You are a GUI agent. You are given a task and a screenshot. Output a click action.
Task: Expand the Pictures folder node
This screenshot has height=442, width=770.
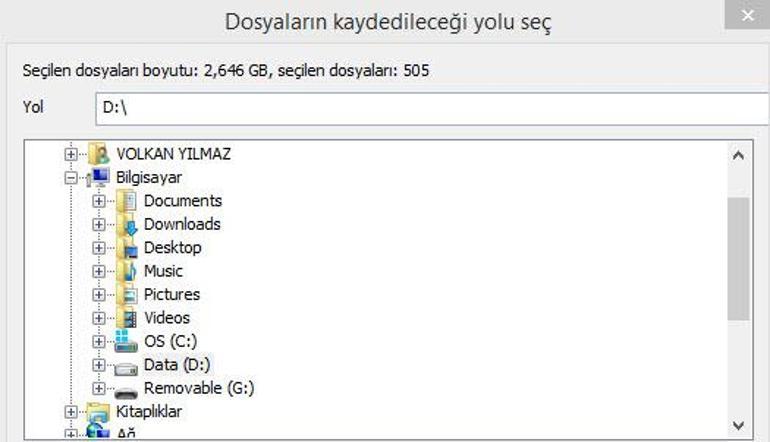pyautogui.click(x=98, y=295)
